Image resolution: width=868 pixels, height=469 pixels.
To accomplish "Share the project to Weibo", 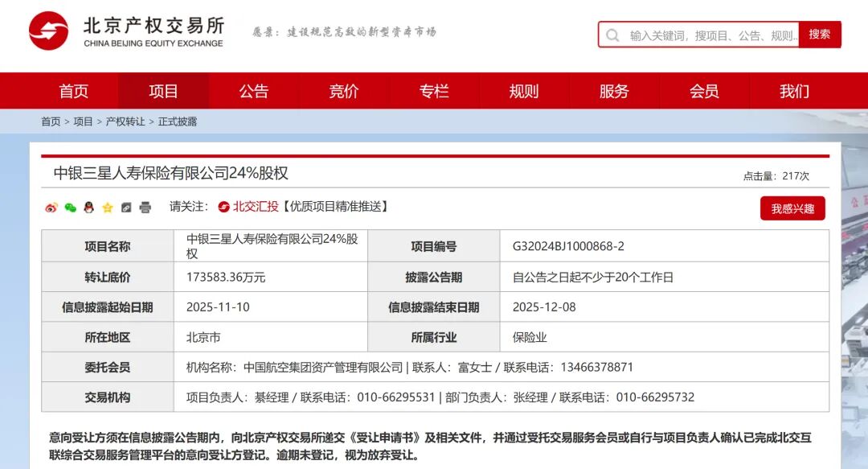I will pos(51,208).
